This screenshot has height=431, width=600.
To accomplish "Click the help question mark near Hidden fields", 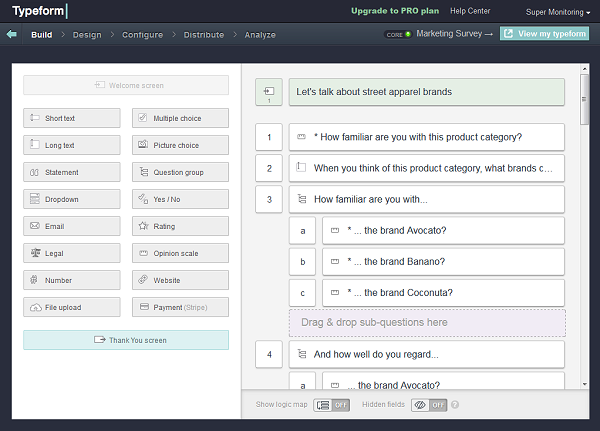I will tap(455, 405).
